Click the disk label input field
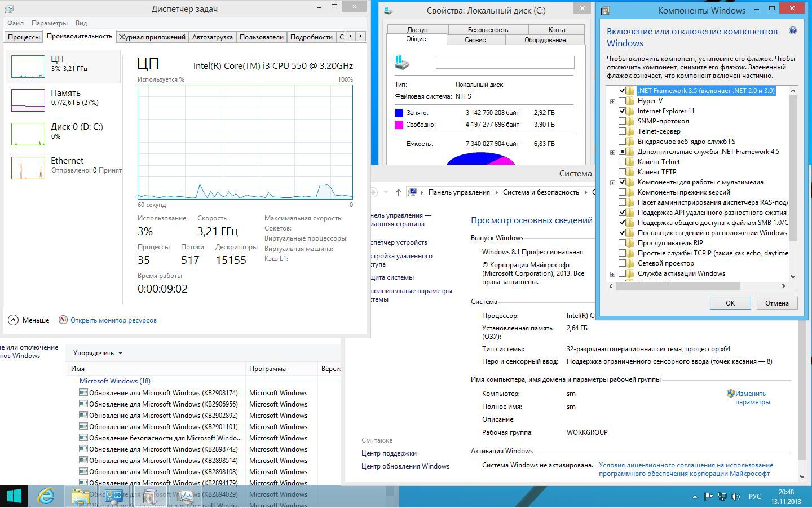812x508 pixels. point(505,62)
